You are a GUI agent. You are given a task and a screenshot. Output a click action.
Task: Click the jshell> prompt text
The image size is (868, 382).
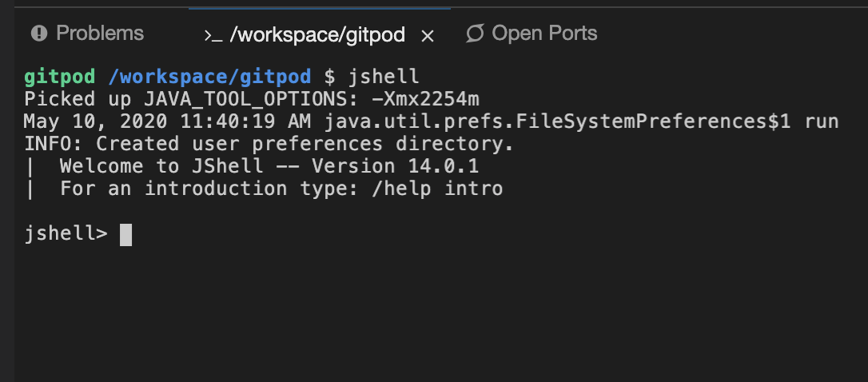66,233
